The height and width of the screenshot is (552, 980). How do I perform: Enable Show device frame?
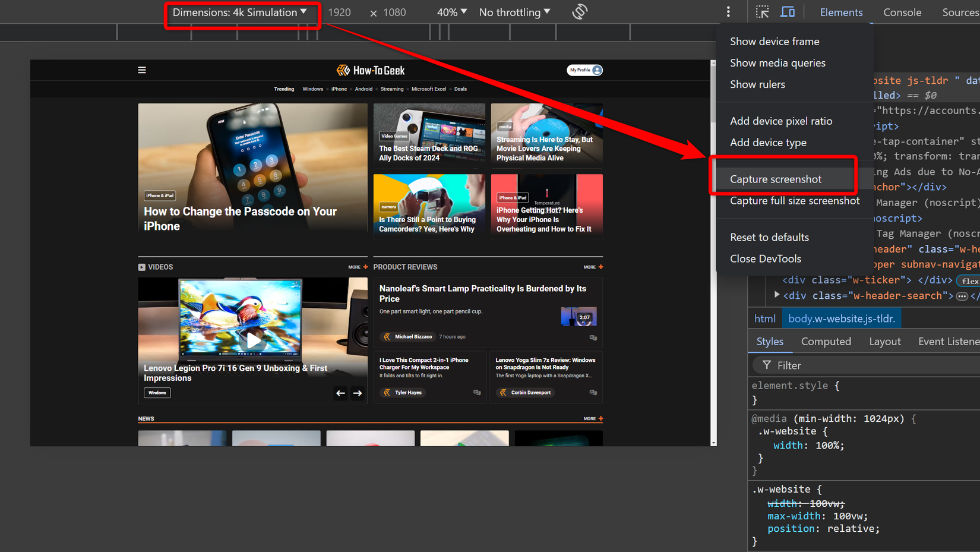coord(774,41)
